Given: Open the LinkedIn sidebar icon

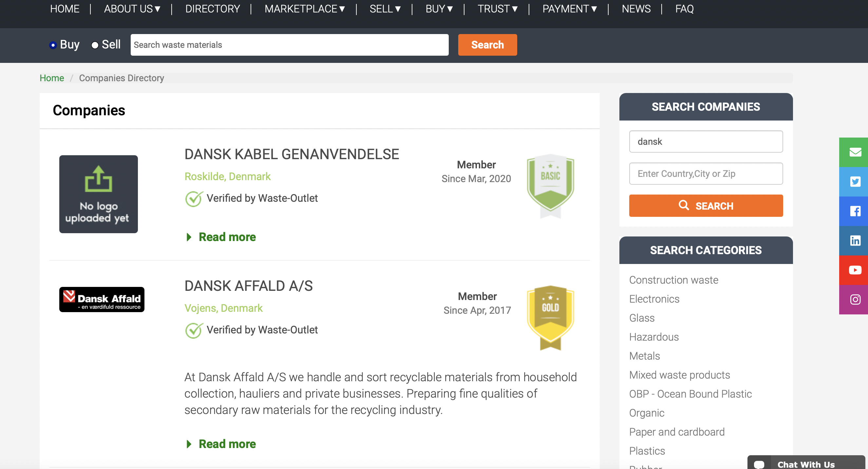Looking at the screenshot, I should point(855,241).
